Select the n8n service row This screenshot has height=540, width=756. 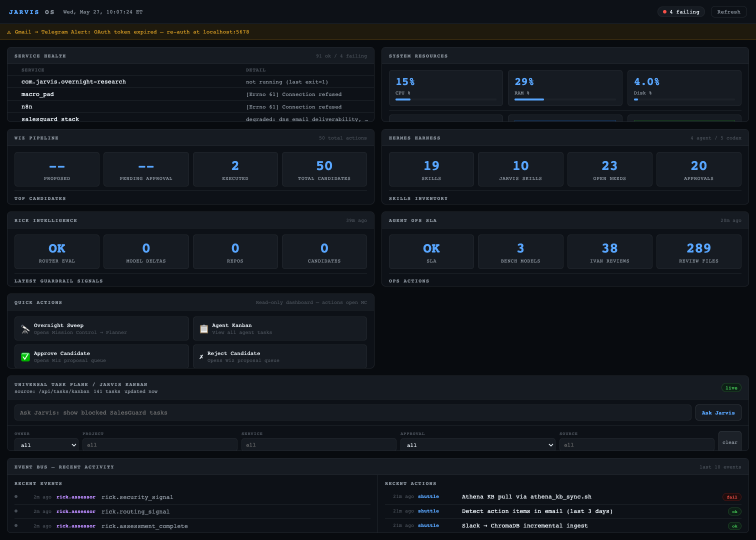pos(190,106)
